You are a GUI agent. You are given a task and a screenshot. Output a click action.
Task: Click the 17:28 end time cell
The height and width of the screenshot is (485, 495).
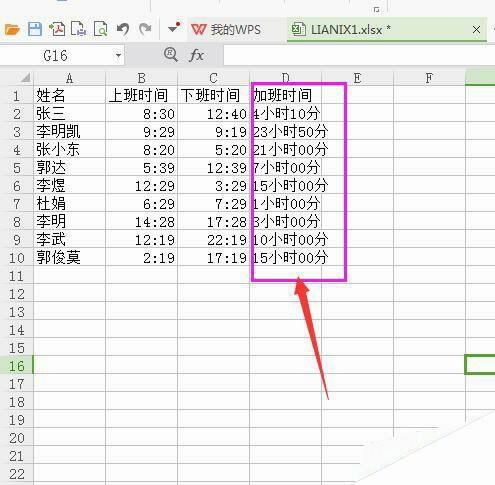tap(213, 222)
